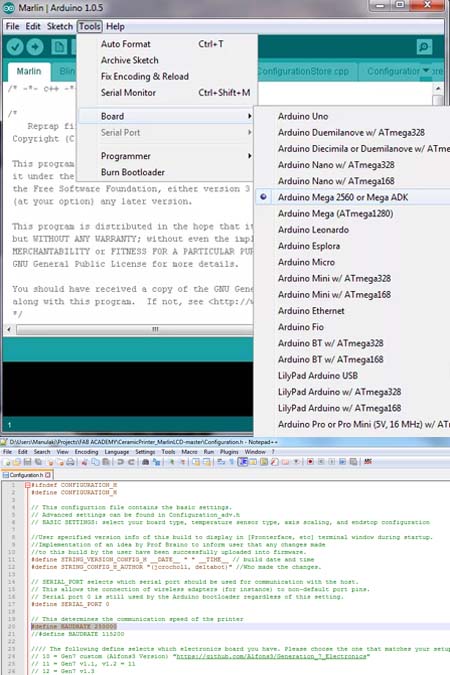Click the Verify checkmark button in Arduino
This screenshot has width=450, height=675.
click(x=15, y=46)
